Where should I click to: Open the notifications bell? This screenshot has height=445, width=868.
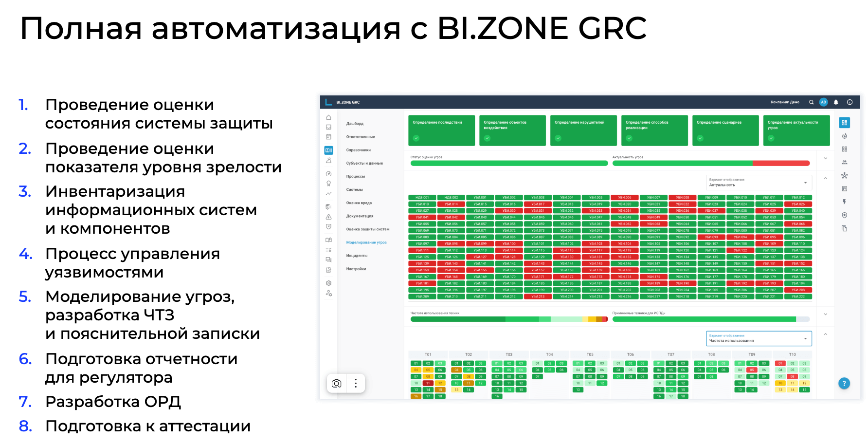[x=836, y=102]
